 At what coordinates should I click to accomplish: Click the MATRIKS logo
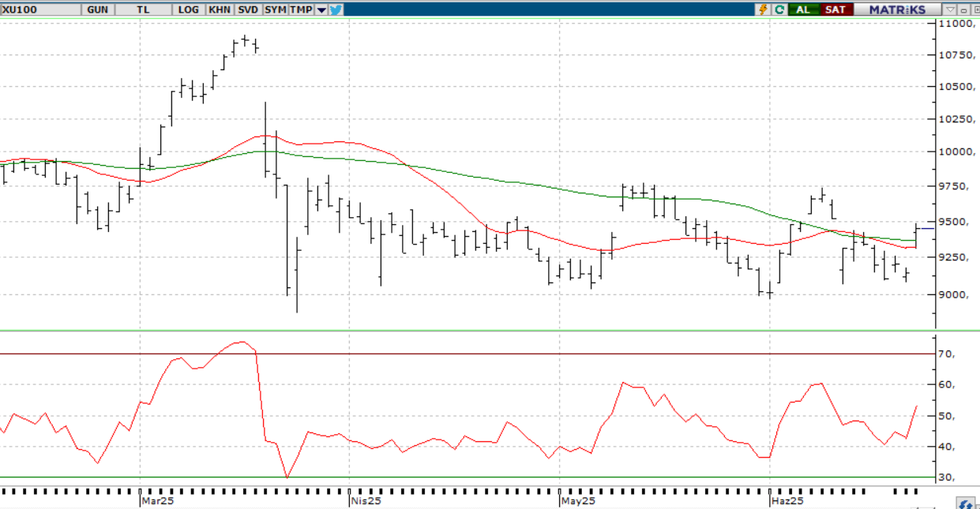coord(897,9)
